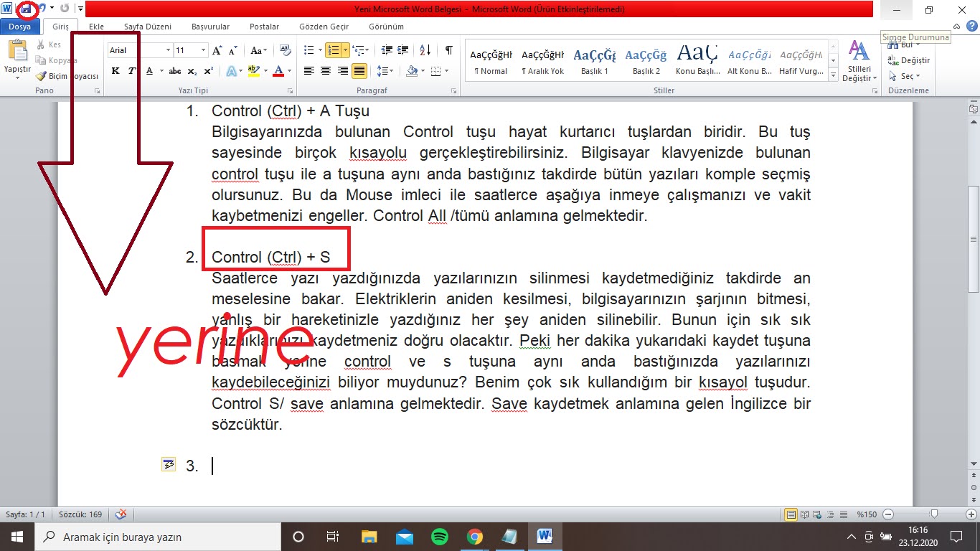Toggle print layout view in status bar
Screen dimensions: 980x551
[x=791, y=514]
